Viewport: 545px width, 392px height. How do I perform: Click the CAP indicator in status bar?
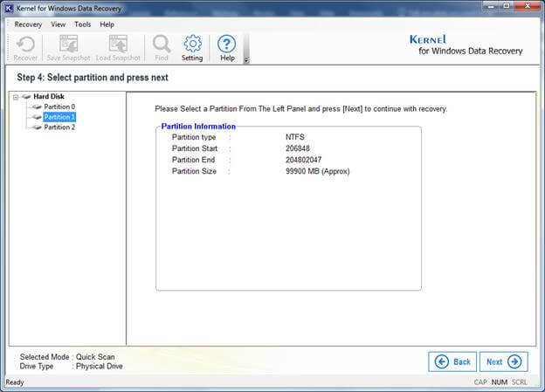pos(480,382)
